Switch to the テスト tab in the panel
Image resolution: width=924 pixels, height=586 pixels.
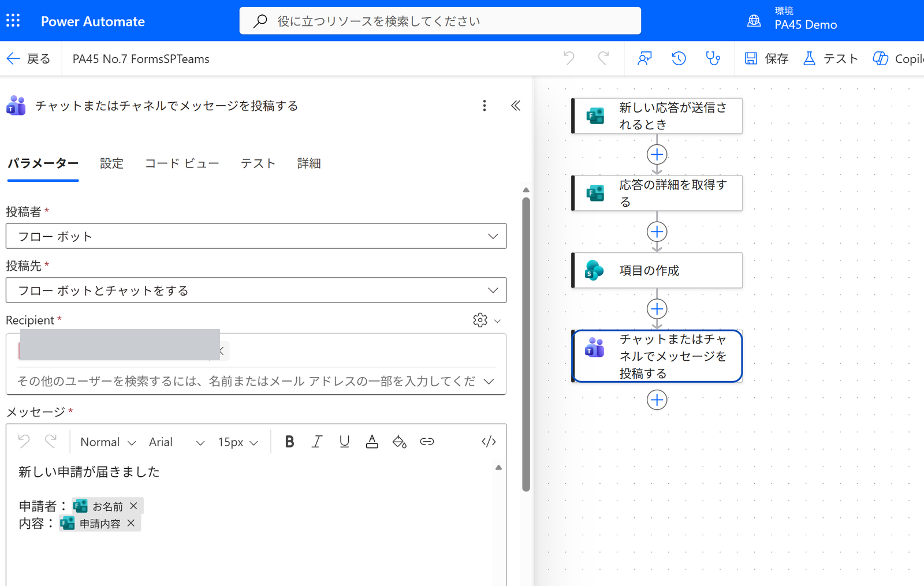(x=258, y=163)
